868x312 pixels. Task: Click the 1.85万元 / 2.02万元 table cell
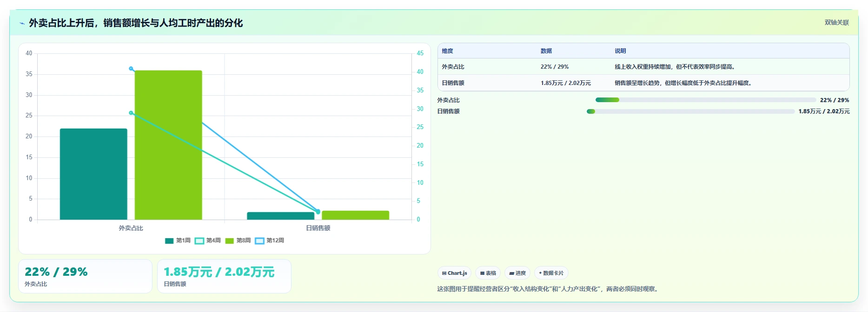point(566,83)
